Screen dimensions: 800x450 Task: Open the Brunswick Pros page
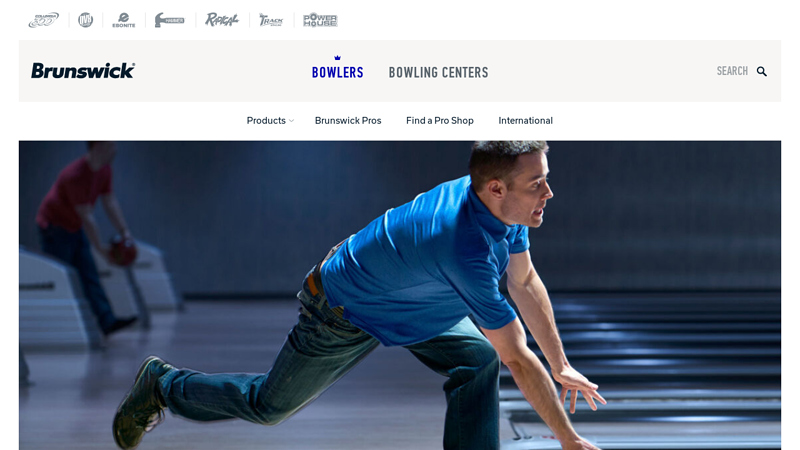point(348,120)
